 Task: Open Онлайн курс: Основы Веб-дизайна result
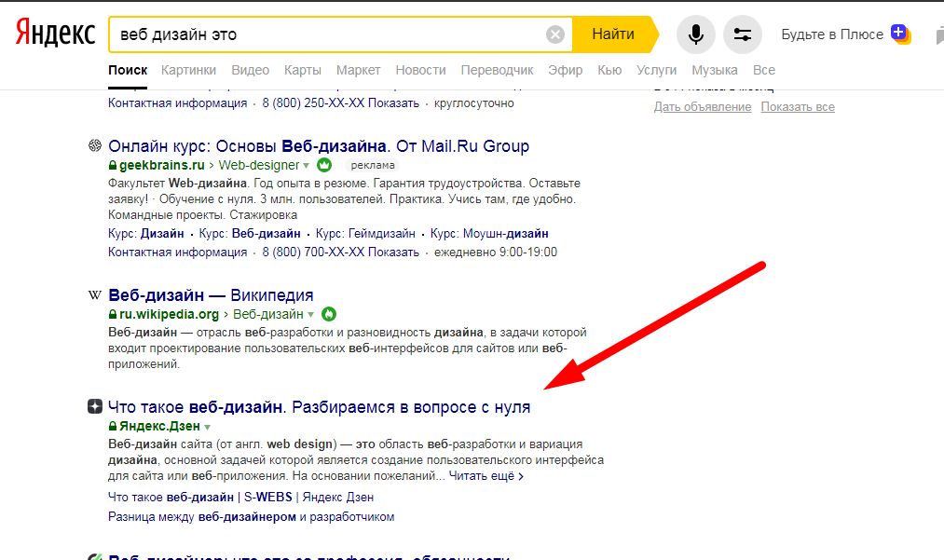point(319,145)
